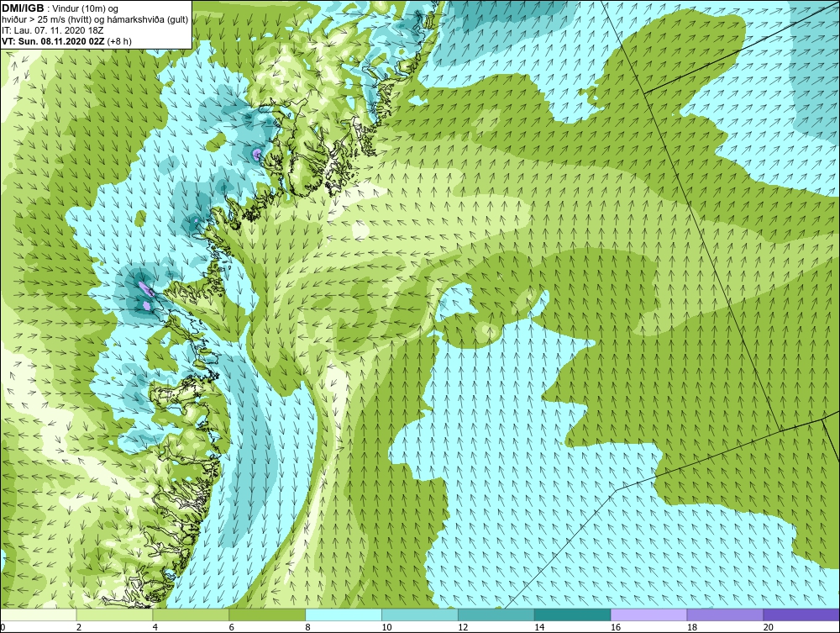
Task: Click the legend label '12'
Action: [463, 627]
